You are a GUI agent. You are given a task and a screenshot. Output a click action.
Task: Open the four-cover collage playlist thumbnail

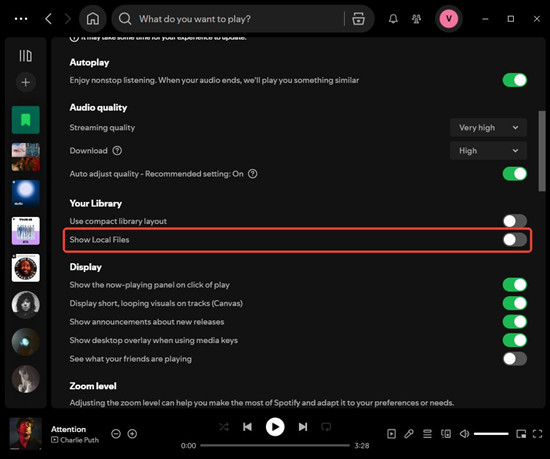point(26,157)
